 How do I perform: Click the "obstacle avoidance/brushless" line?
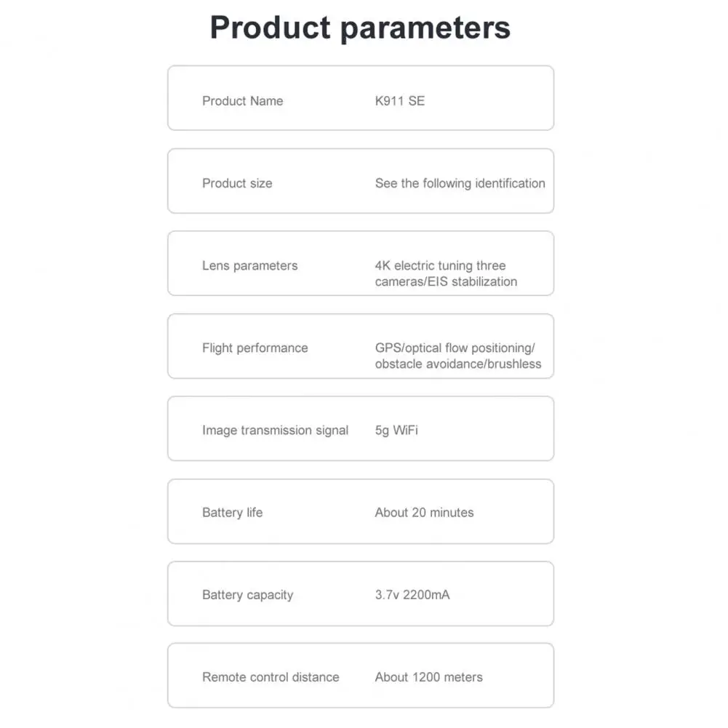pyautogui.click(x=458, y=364)
